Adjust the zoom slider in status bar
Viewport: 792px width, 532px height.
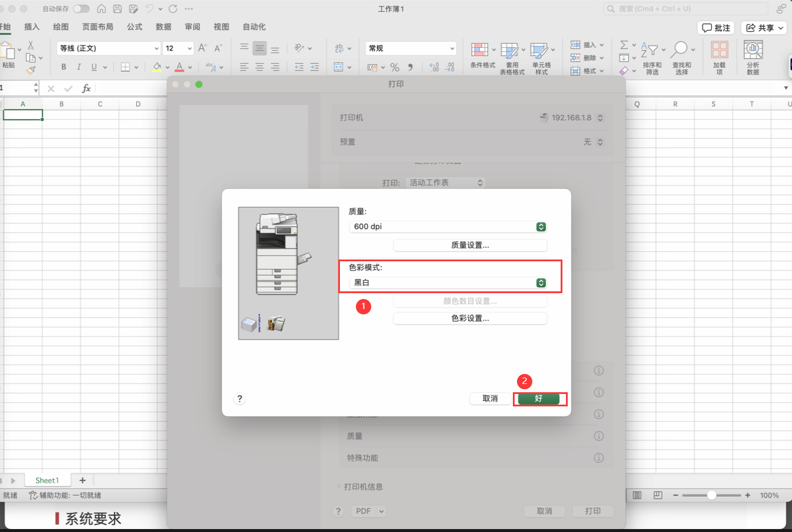pyautogui.click(x=712, y=495)
